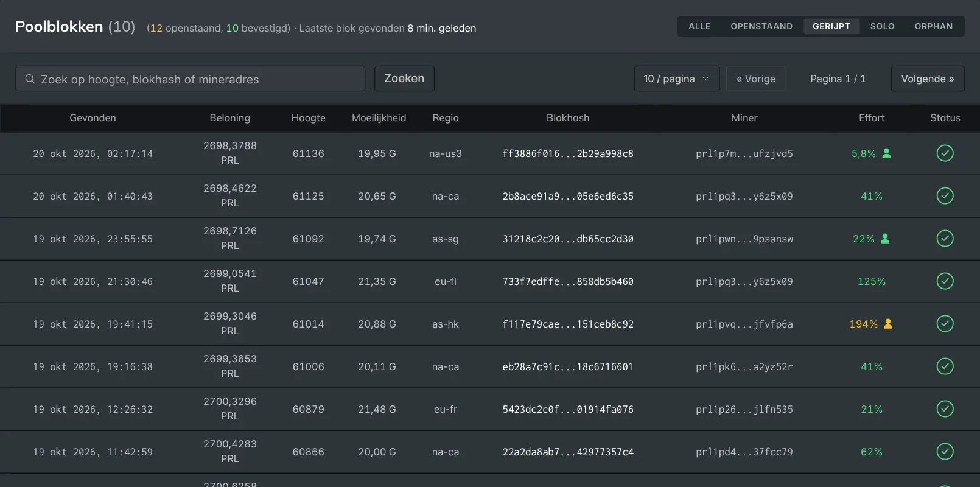Click the solo miner icon beside 5,8% effort
The height and width of the screenshot is (487, 980).
tap(887, 153)
